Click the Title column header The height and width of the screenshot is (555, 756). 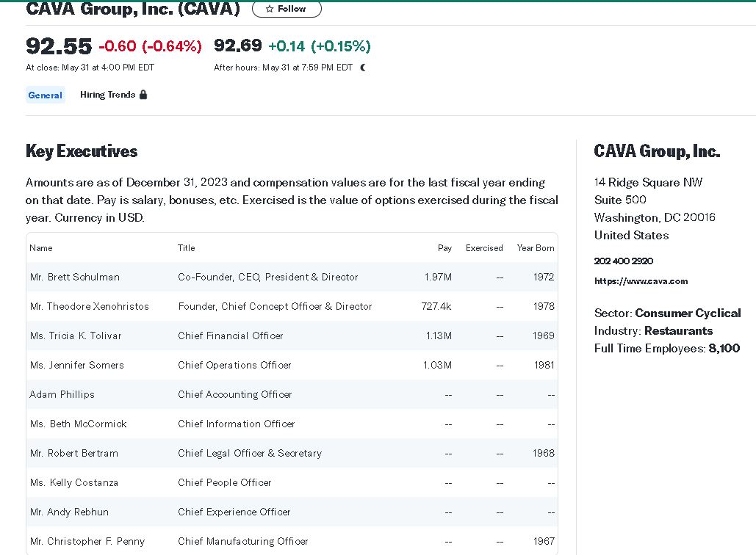187,248
